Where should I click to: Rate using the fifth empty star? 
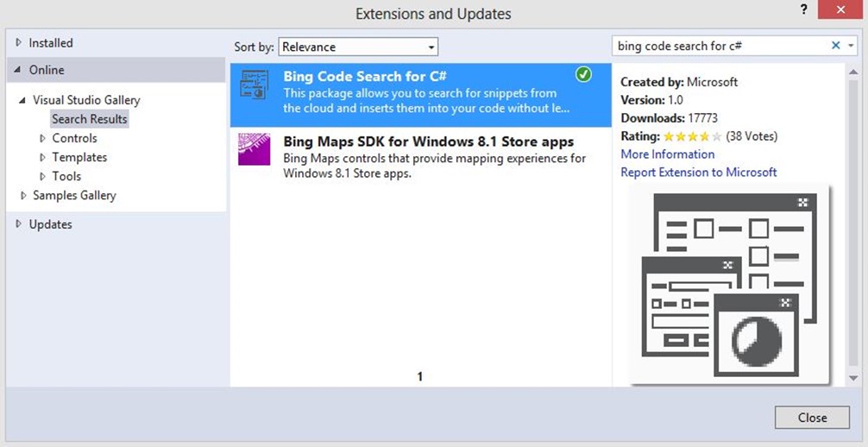[717, 136]
